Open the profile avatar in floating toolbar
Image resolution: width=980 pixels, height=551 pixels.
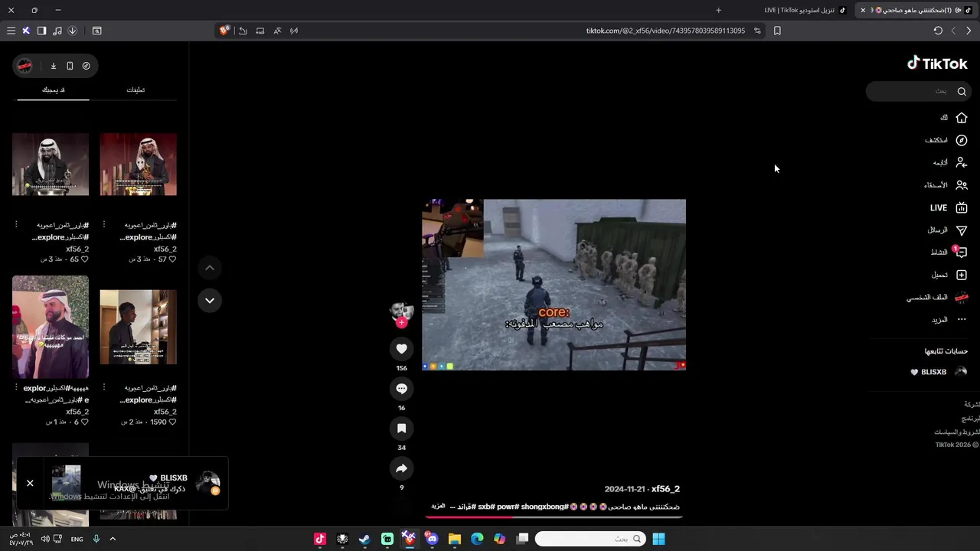[x=24, y=66]
